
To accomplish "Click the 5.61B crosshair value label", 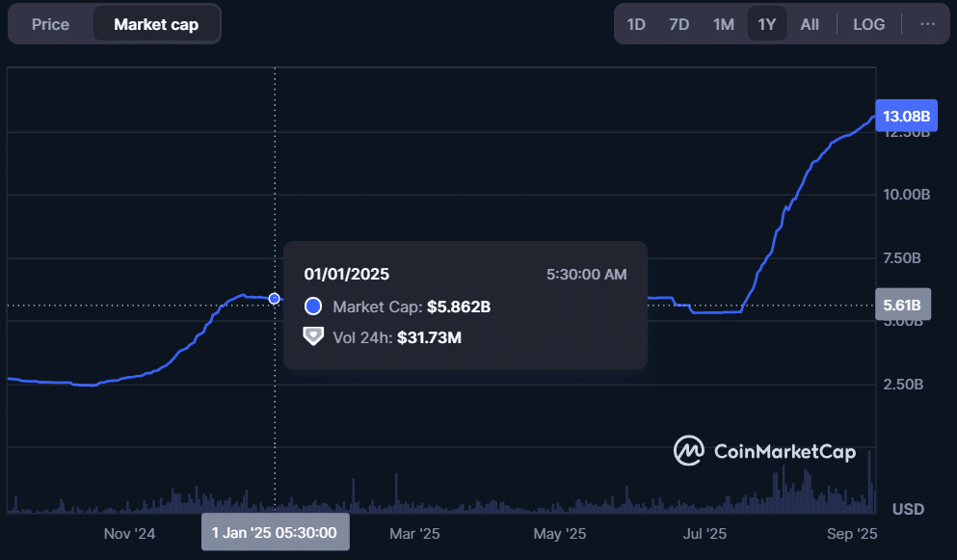I will coord(902,306).
